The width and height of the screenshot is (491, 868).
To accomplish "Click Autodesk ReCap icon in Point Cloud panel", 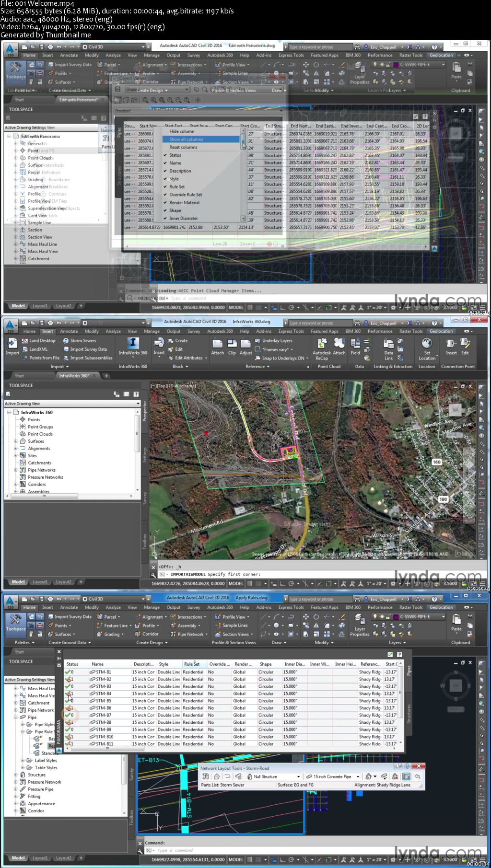I will (x=322, y=343).
